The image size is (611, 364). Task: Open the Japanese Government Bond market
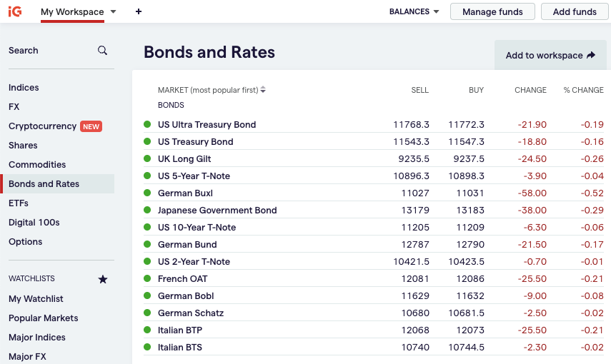(217, 211)
